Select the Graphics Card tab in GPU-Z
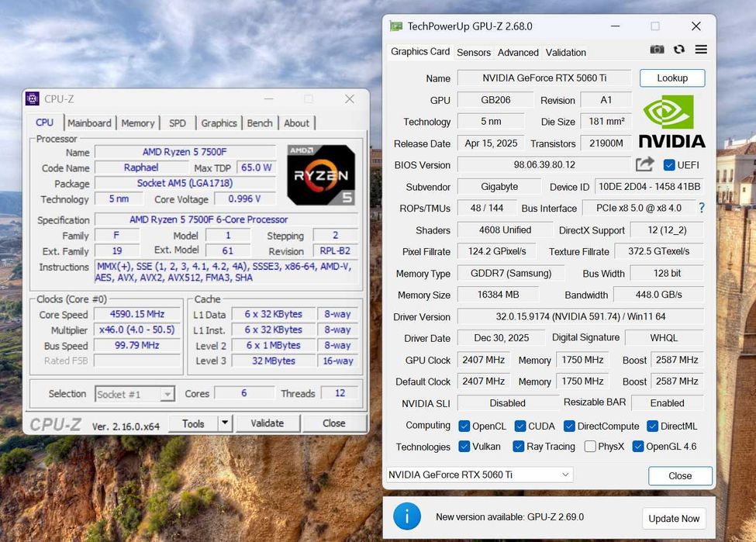Viewport: 756px width, 542px height. [x=420, y=51]
